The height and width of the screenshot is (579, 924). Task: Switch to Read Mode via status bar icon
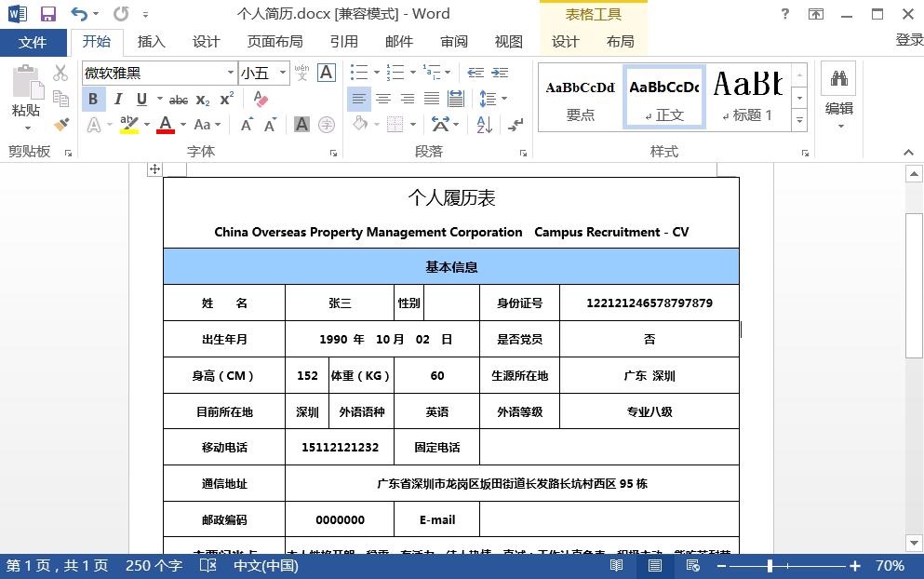click(x=617, y=565)
